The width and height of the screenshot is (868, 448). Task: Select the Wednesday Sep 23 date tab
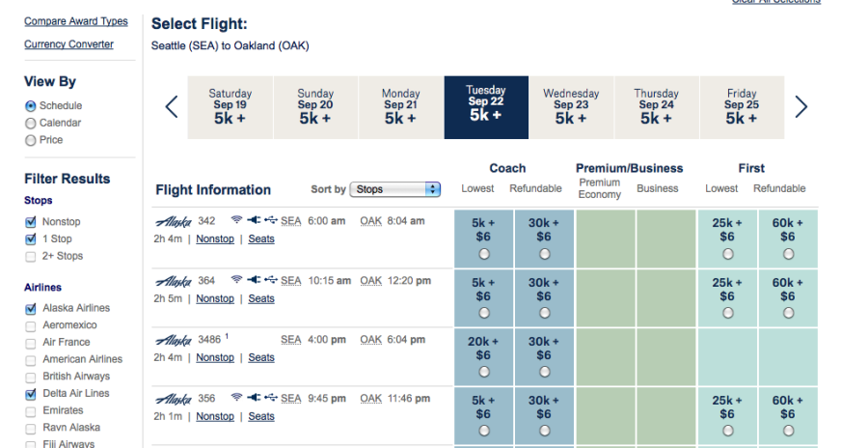pyautogui.click(x=571, y=107)
